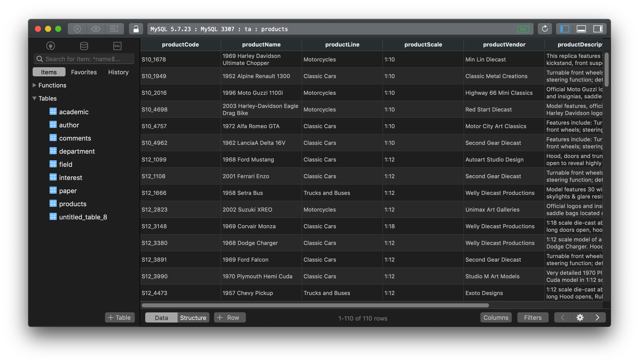Click the Columns button

pos(496,317)
